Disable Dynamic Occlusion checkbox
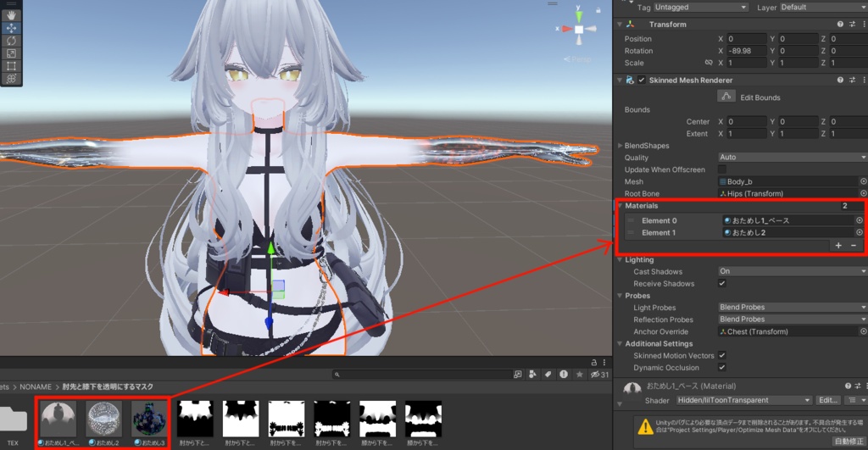 click(x=722, y=368)
